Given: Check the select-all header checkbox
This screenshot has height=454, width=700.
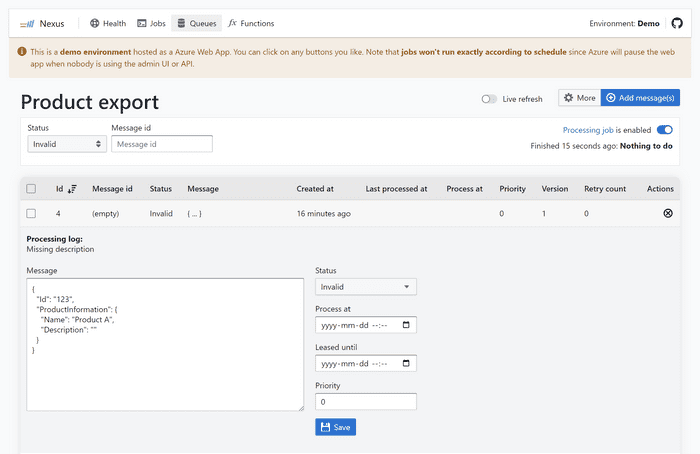Looking at the screenshot, I should tap(31, 188).
